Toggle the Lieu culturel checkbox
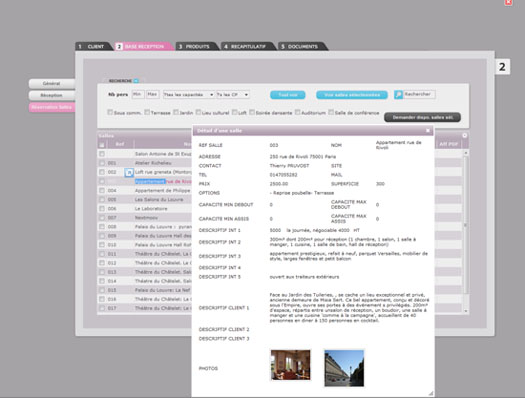Viewport: 525px width, 398px height. pos(198,112)
